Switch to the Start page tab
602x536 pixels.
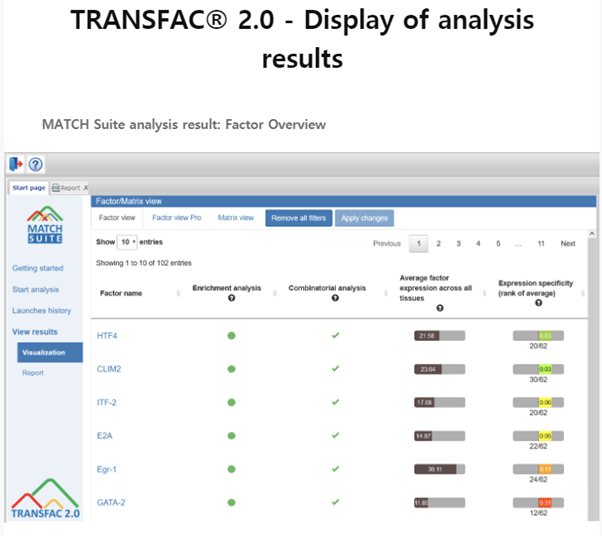point(29,188)
